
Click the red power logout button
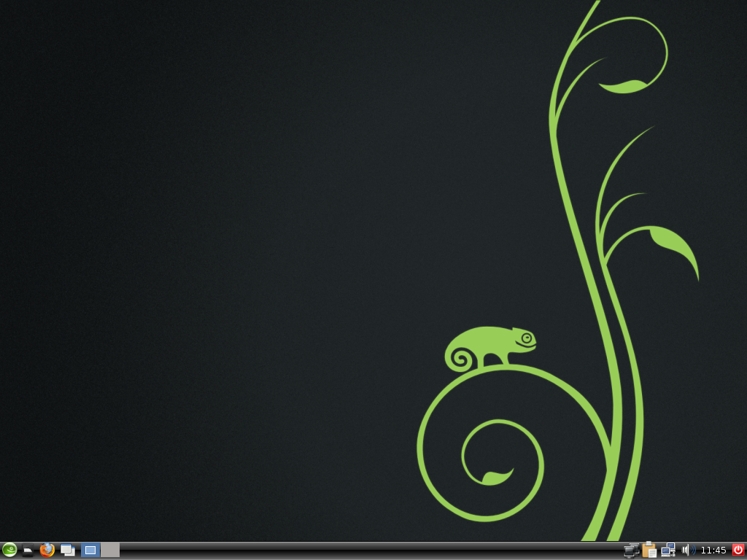tap(738, 550)
